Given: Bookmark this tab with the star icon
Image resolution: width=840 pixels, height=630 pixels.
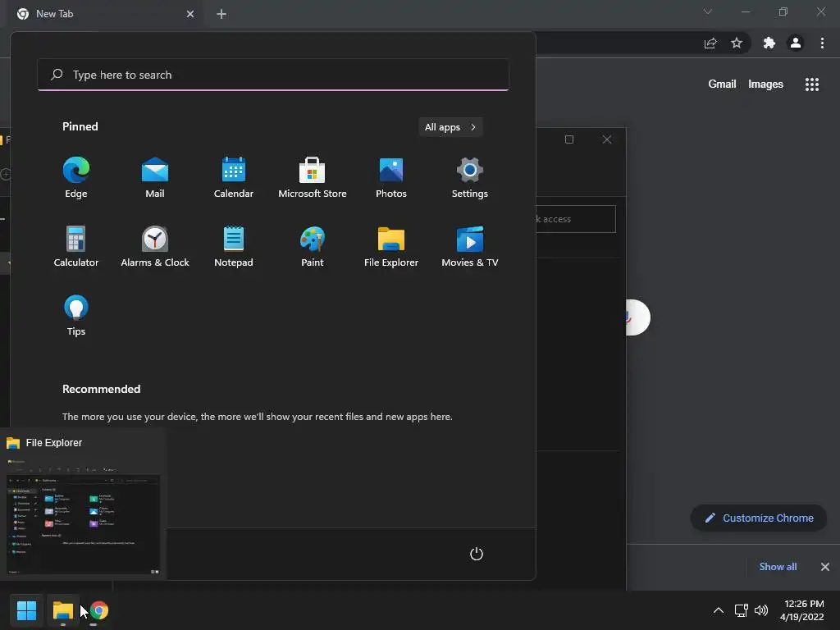Looking at the screenshot, I should click(737, 43).
